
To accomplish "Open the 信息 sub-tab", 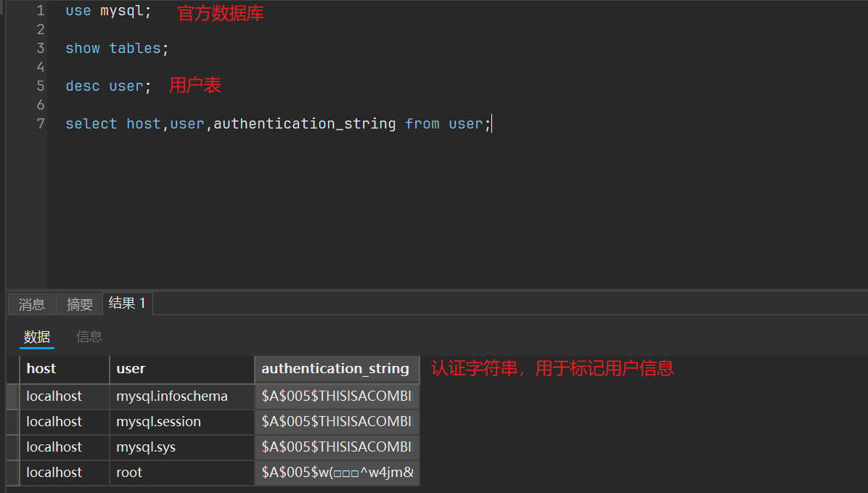I will click(x=89, y=336).
